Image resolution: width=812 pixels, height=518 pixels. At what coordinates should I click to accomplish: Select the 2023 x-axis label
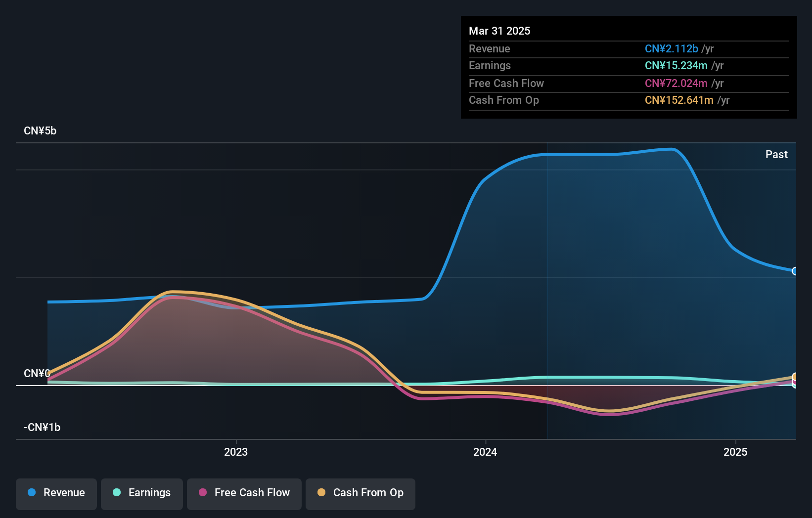[236, 452]
